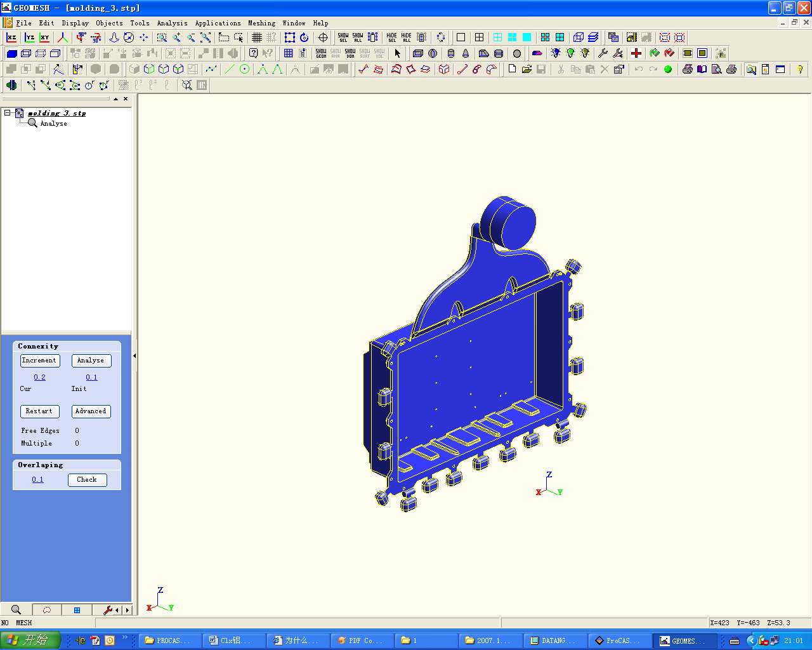Click the Hide Sel toolbar button
Image resolution: width=812 pixels, height=650 pixels.
392,37
